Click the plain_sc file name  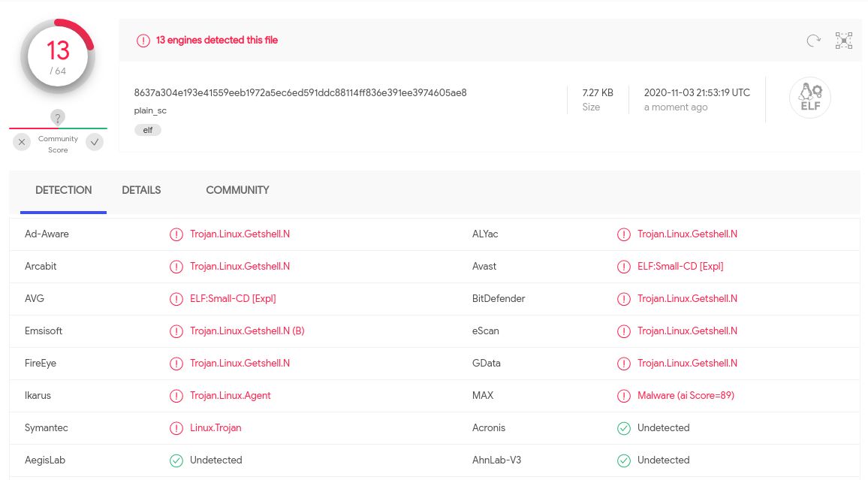point(150,110)
